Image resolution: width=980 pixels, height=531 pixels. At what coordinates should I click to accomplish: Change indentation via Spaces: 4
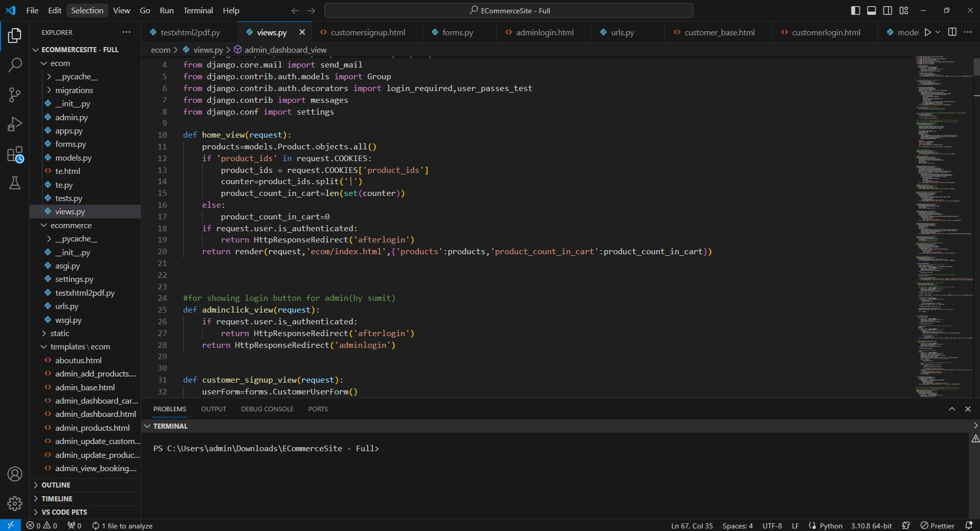click(x=738, y=525)
